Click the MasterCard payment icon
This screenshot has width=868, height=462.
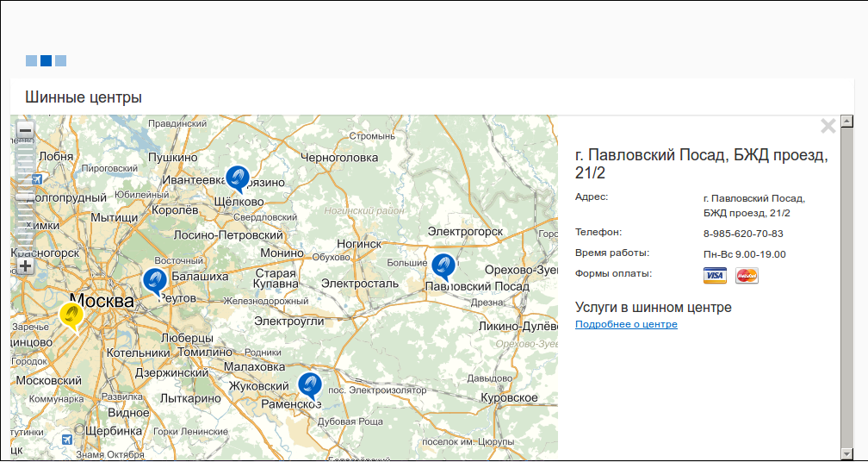tap(747, 275)
